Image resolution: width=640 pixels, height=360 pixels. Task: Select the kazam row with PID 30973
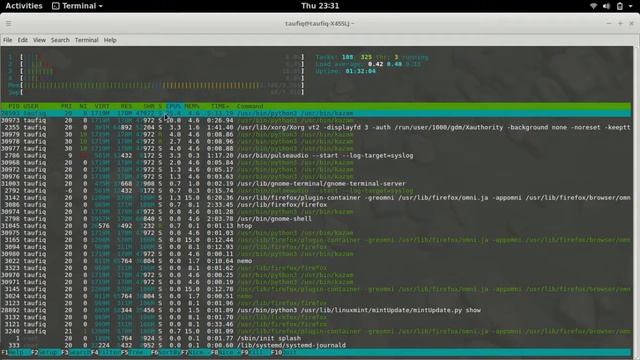316,120
